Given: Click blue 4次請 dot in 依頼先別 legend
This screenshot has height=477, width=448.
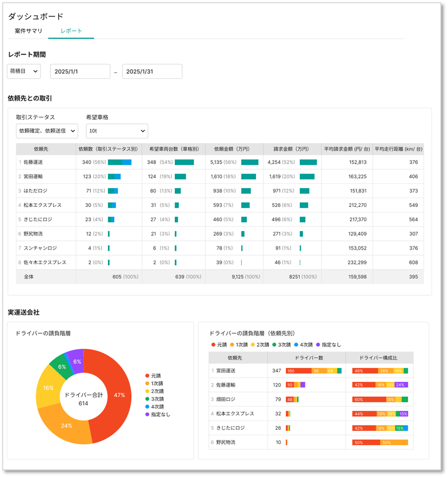Looking at the screenshot, I should click(x=295, y=345).
